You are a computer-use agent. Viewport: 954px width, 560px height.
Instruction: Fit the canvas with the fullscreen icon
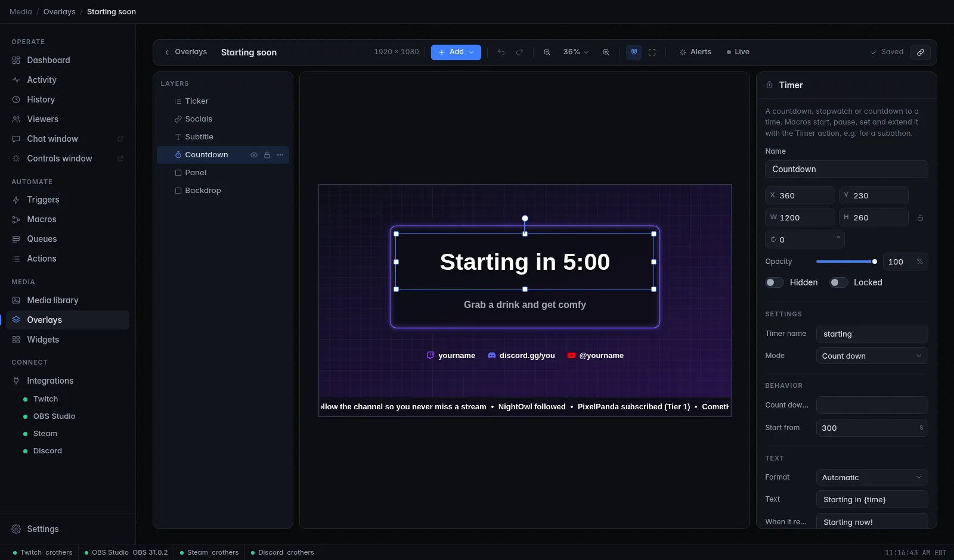tap(652, 52)
